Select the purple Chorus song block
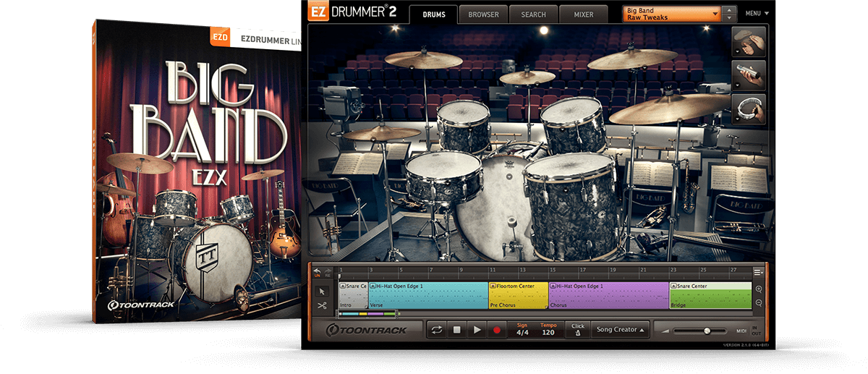 pyautogui.click(x=609, y=296)
